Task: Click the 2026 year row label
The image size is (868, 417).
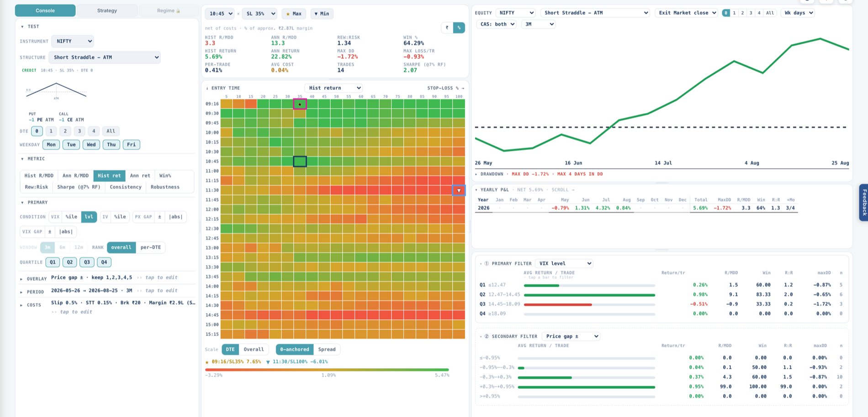Action: tap(484, 208)
